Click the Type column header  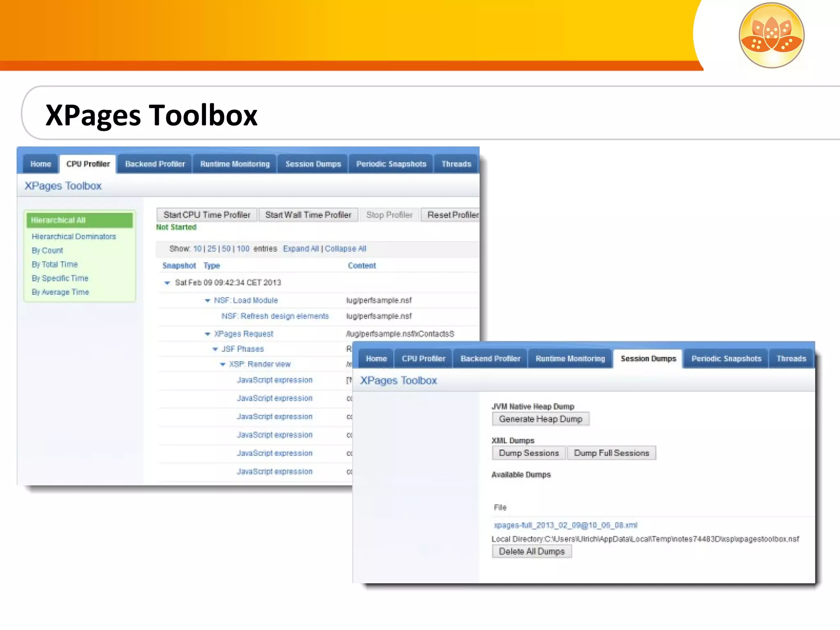[x=212, y=266]
